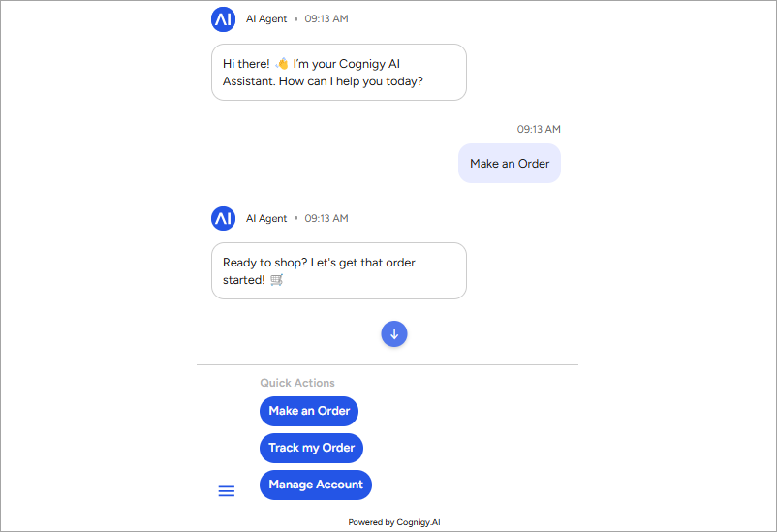The image size is (777, 532).
Task: Select the Make an Order quick action
Action: 309,411
